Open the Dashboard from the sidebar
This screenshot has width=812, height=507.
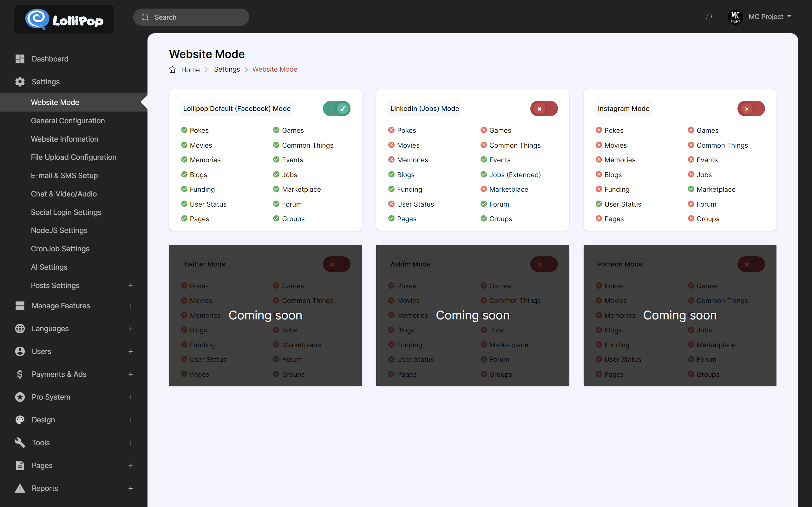click(50, 59)
